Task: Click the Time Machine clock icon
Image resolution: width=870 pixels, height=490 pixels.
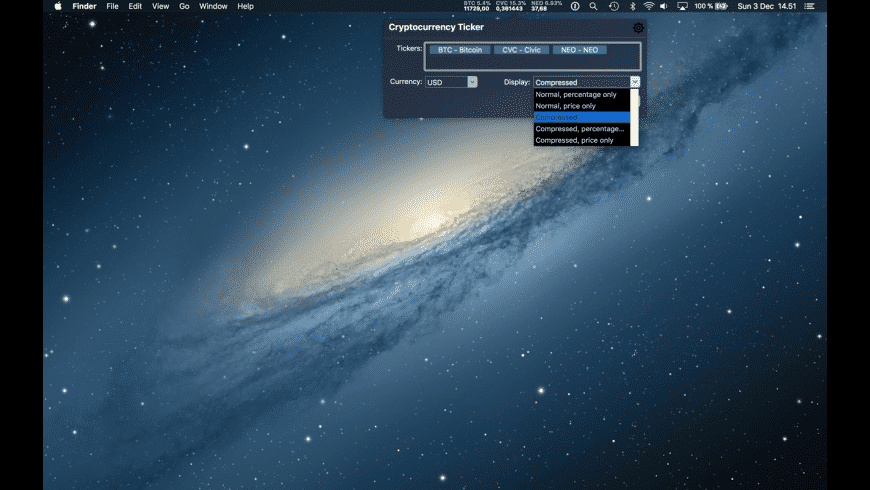Action: [x=614, y=6]
